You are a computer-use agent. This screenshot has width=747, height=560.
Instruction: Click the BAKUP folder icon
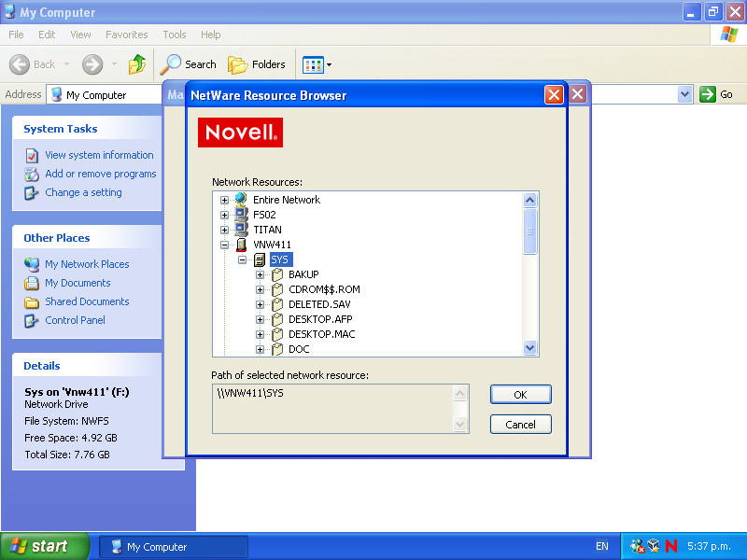[x=277, y=274]
